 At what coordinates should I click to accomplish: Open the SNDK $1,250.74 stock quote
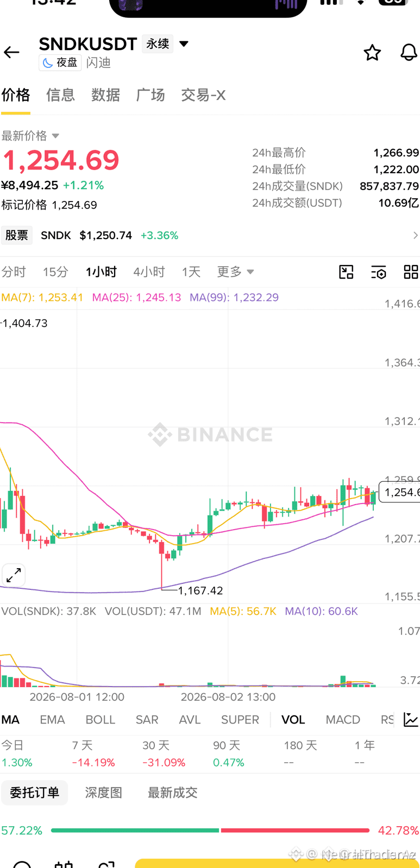110,235
